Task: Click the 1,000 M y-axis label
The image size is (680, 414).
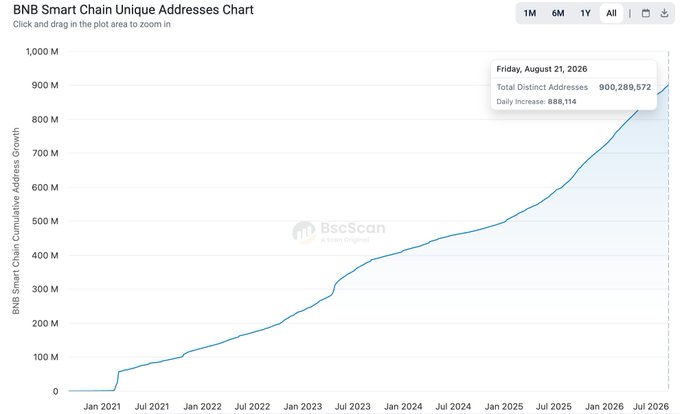Action: (42, 52)
